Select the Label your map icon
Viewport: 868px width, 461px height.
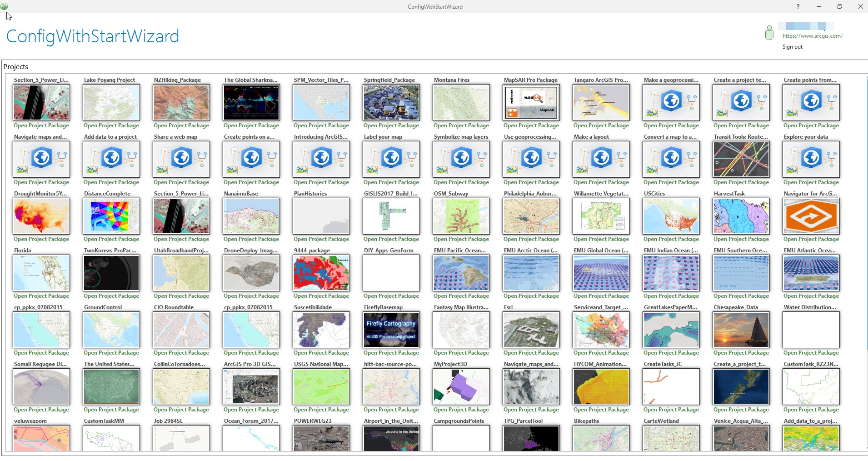pos(391,159)
